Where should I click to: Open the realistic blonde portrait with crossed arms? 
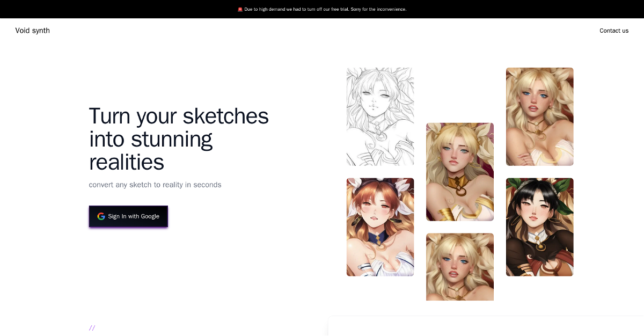(539, 116)
